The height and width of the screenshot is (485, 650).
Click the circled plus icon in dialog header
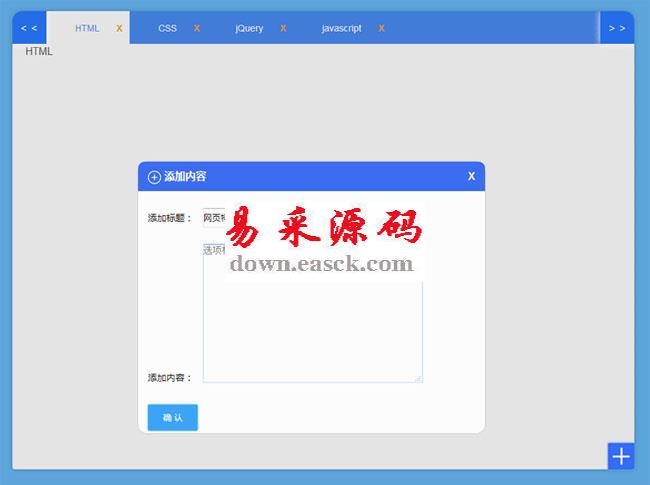coord(154,177)
